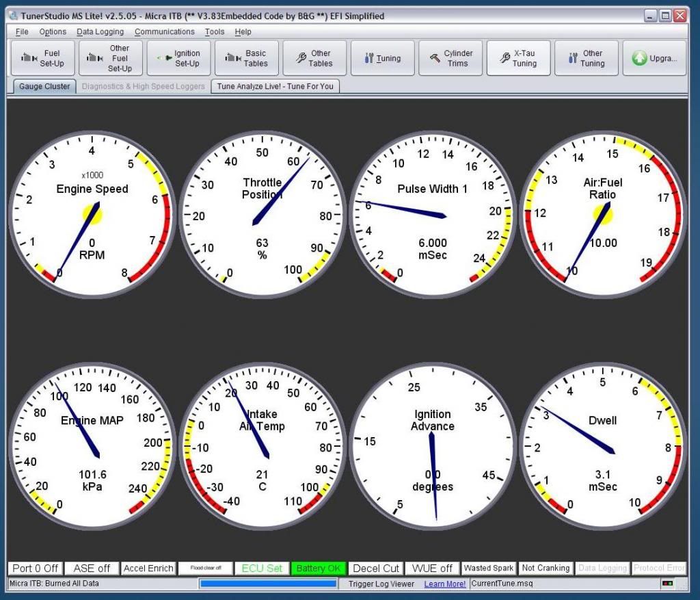Click the 6.000 mSec pulse width value

pyautogui.click(x=433, y=249)
